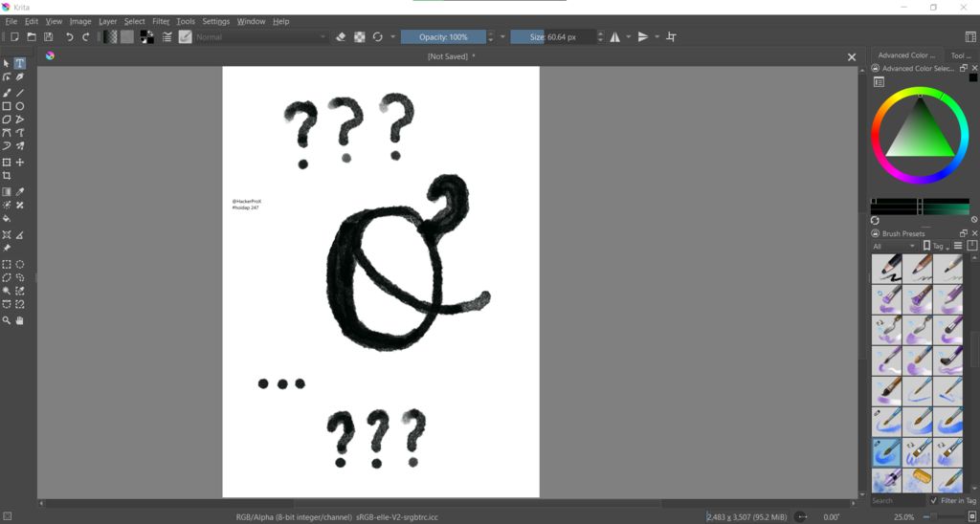Select the Dynamic Brush tool
Image resolution: width=980 pixels, height=524 pixels.
(7, 146)
